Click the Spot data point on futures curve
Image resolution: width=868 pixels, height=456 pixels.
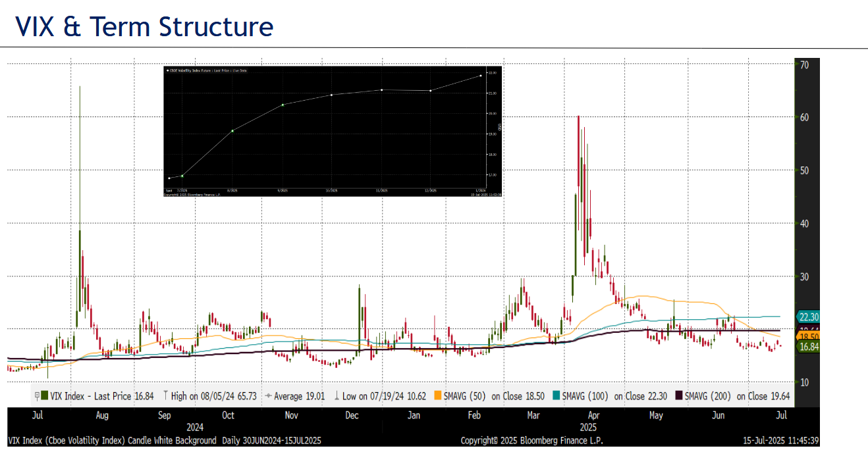tap(169, 178)
